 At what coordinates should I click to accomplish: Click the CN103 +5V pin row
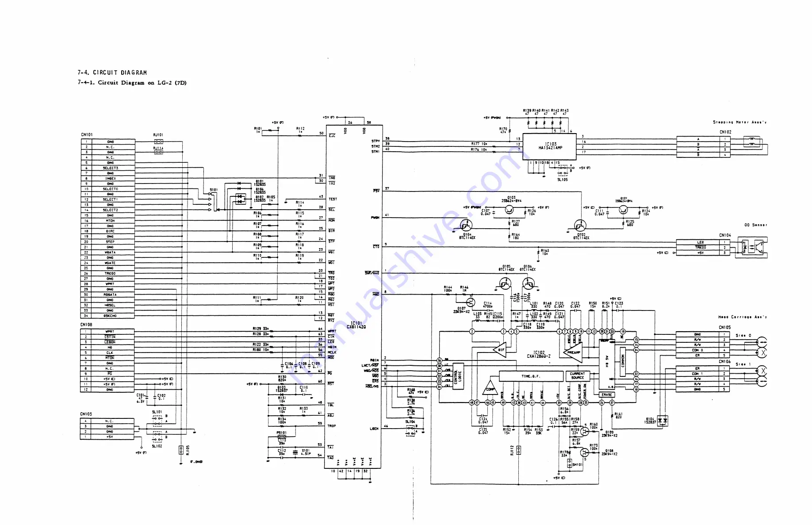coord(107,437)
